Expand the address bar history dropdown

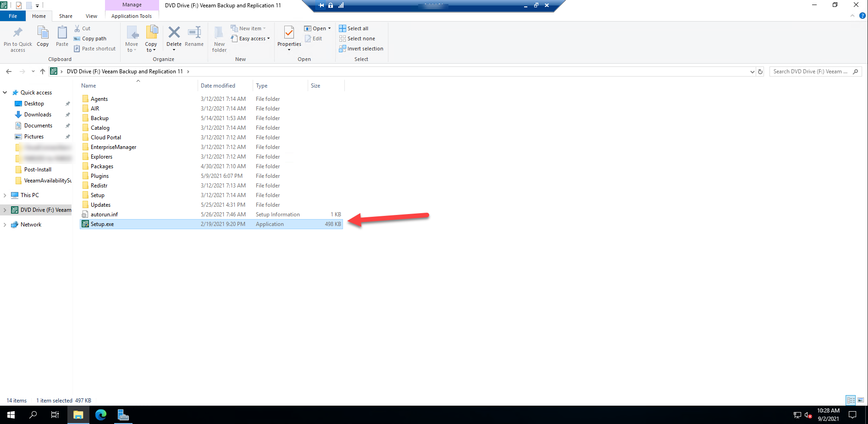point(752,72)
